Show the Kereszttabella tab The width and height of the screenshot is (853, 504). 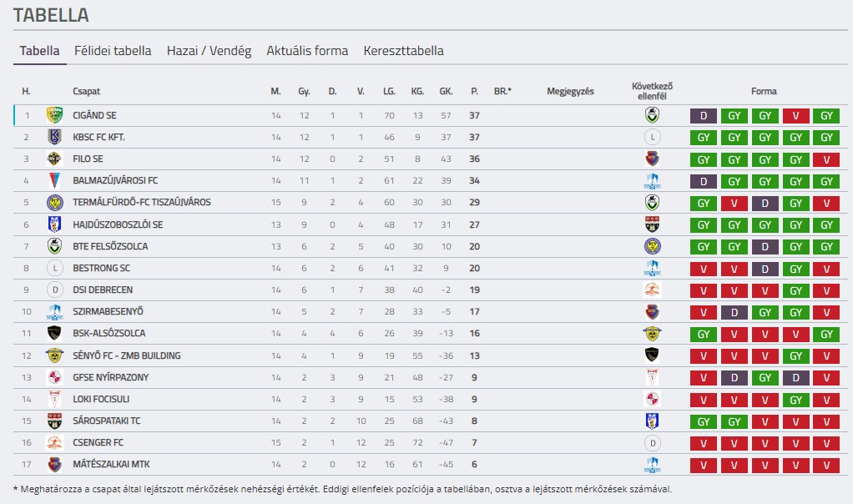tap(403, 51)
